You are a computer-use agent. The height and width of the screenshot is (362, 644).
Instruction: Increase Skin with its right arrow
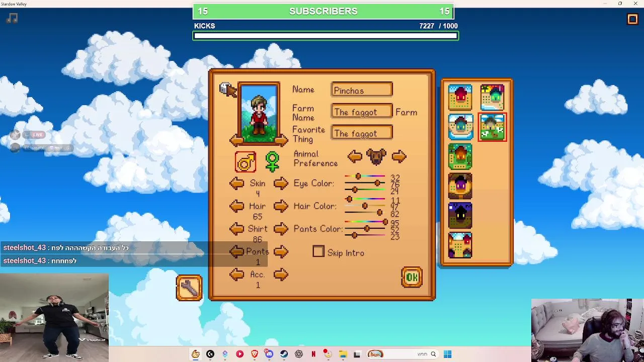[281, 184]
